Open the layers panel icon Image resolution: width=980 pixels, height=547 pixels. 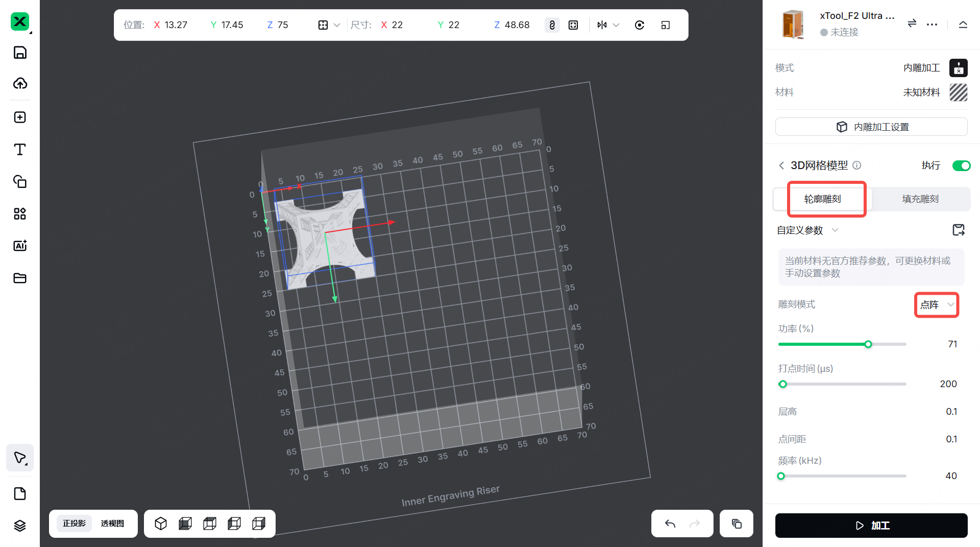point(20,526)
